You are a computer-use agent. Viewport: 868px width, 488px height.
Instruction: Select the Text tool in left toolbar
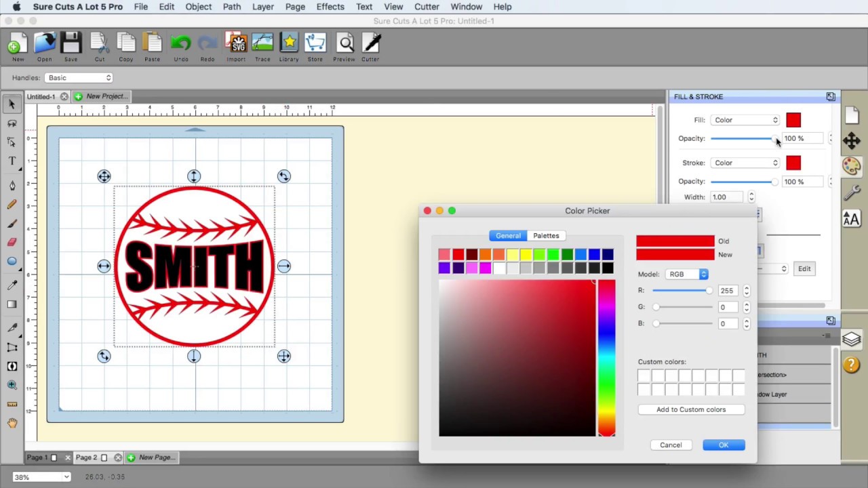(12, 161)
